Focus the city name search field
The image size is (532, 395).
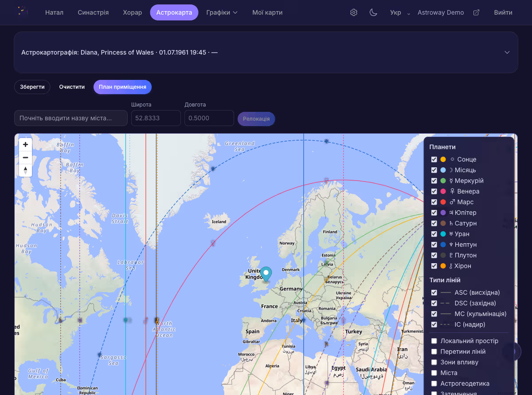coord(70,118)
